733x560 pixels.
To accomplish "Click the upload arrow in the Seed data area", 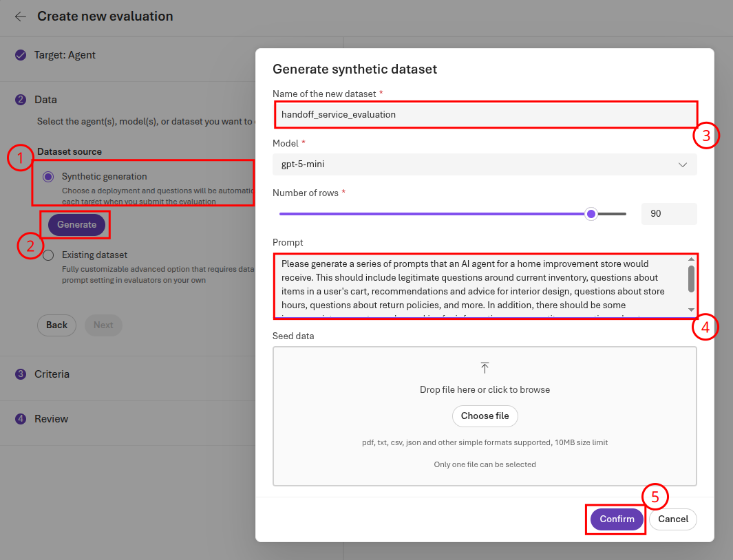I will [485, 368].
